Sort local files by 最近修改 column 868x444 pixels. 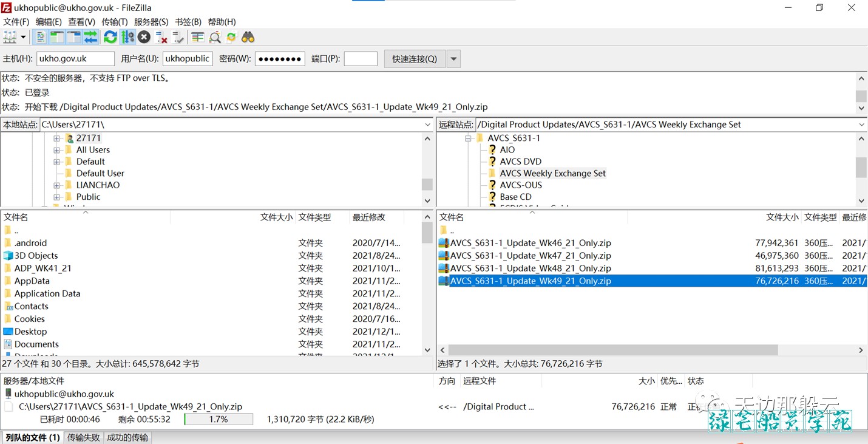coord(369,217)
